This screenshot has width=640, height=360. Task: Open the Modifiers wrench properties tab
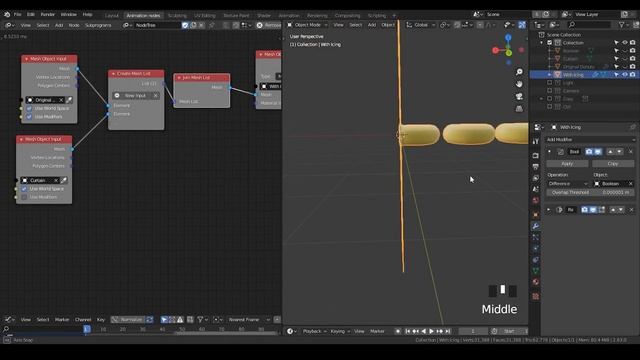pos(536,226)
